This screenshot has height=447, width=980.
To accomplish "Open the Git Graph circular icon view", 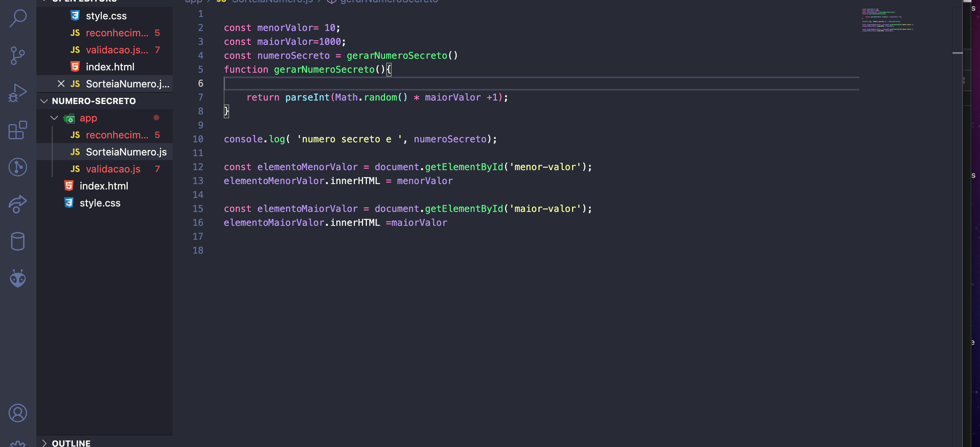I will coord(18,167).
